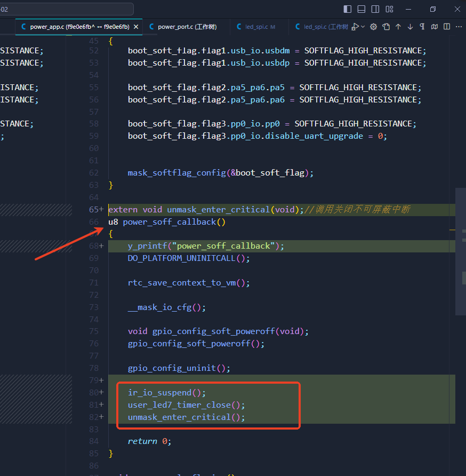Toggle the bottom panel layout icon
Image resolution: width=466 pixels, height=476 pixels.
(361, 9)
